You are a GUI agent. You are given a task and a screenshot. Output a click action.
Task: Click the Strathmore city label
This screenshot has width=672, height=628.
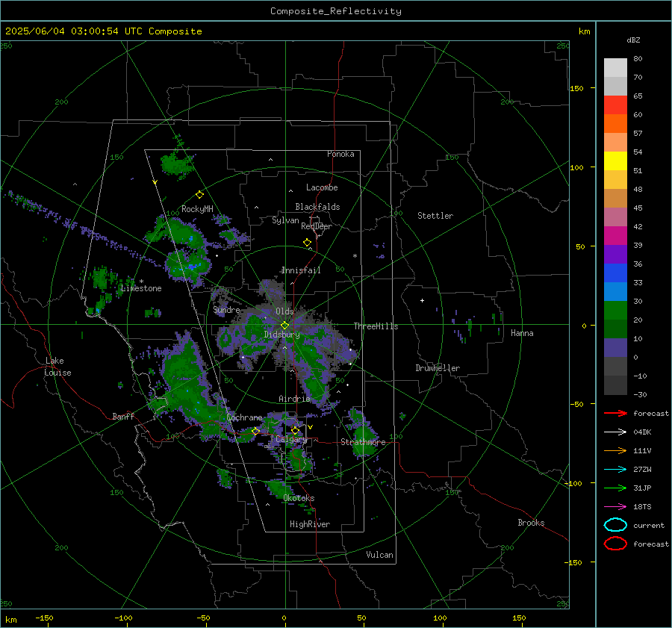(363, 442)
